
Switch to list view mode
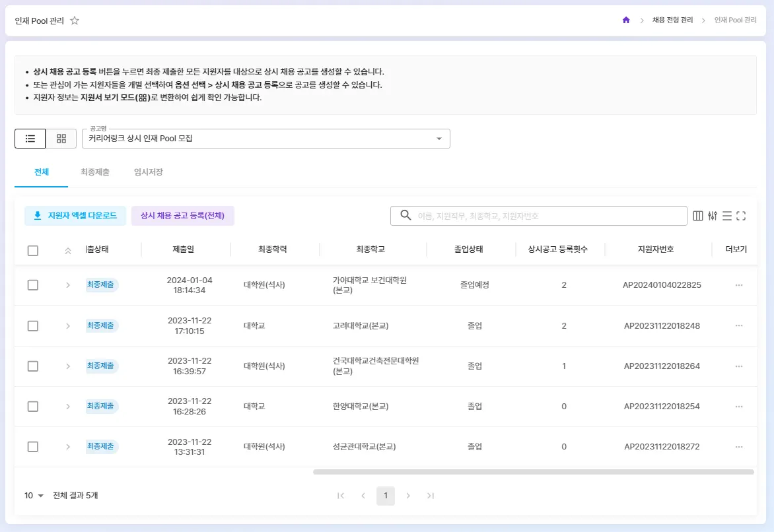(30, 139)
